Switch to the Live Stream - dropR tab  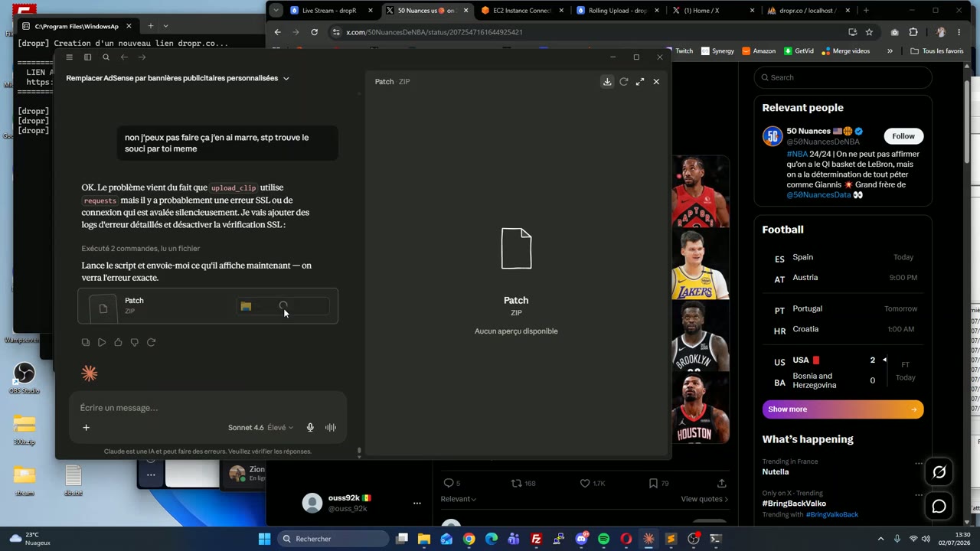330,11
